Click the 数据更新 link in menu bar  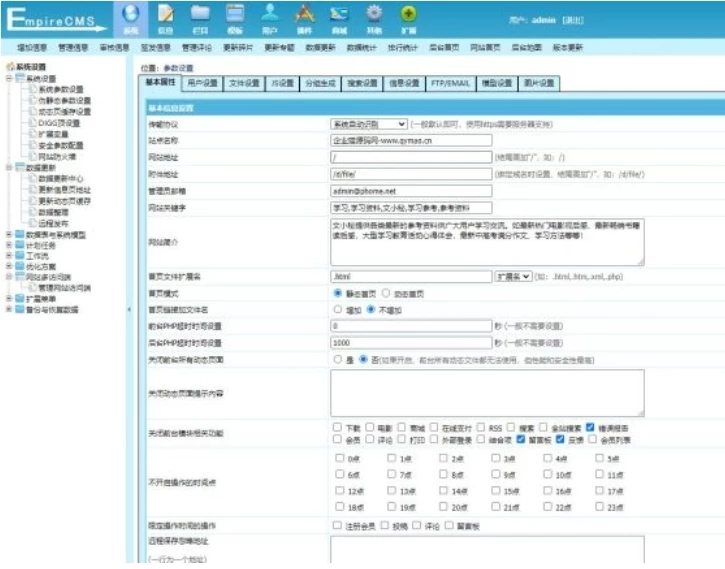click(320, 47)
